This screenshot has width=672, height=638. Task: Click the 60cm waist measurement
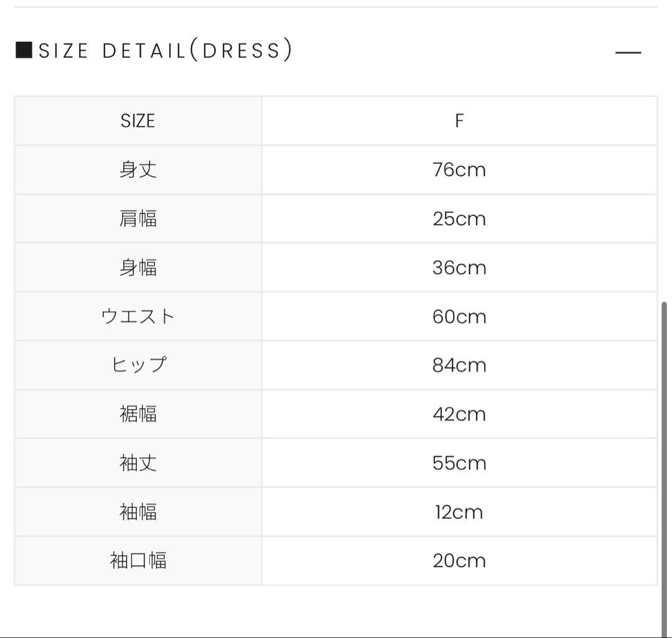[460, 316]
